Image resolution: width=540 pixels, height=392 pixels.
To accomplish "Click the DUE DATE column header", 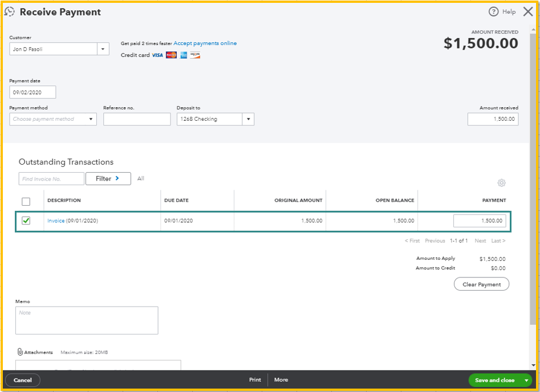I will (176, 201).
